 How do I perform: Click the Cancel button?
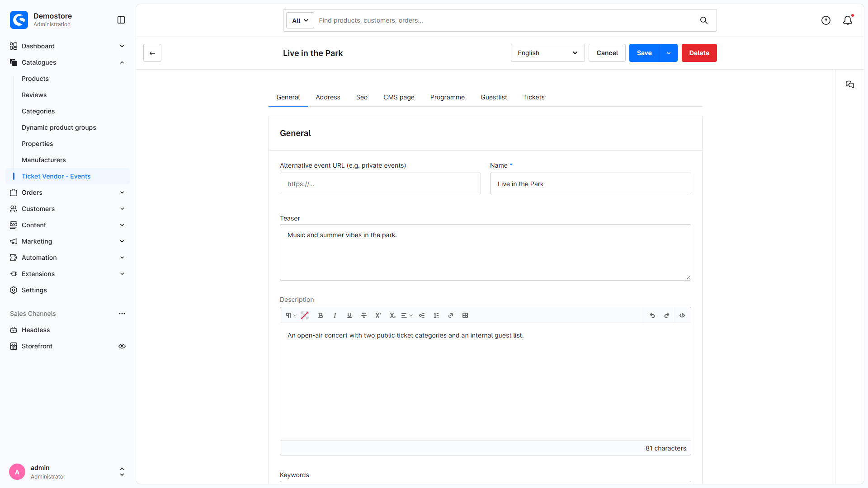[607, 53]
